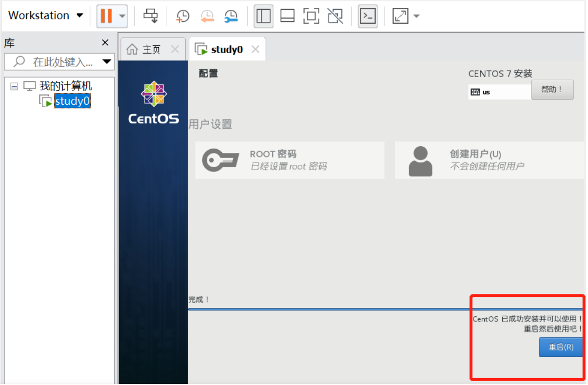The image size is (588, 385).
Task: Toggle the library sidebar view
Action: coord(263,16)
